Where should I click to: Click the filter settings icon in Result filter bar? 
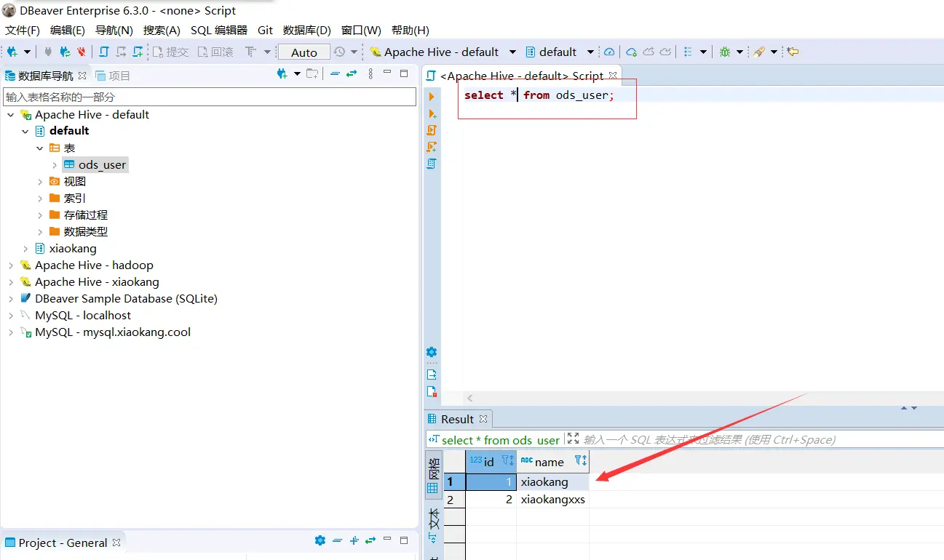[434, 439]
